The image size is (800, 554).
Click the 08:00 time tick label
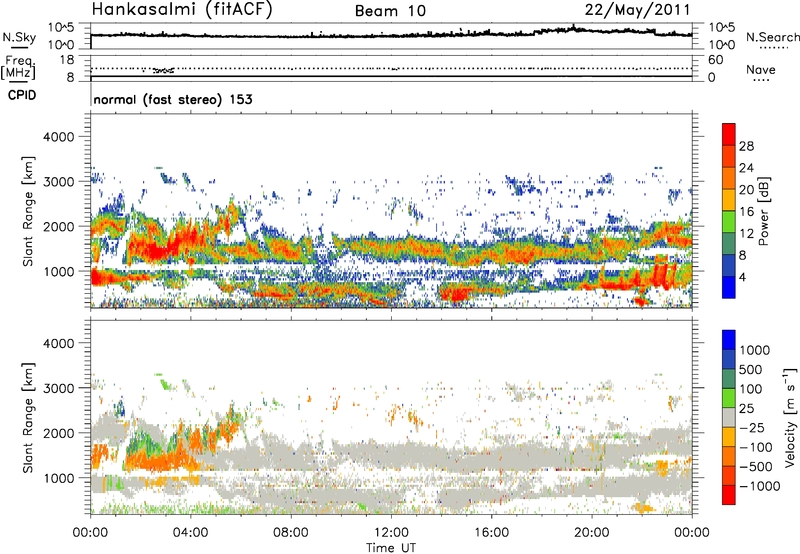click(291, 533)
